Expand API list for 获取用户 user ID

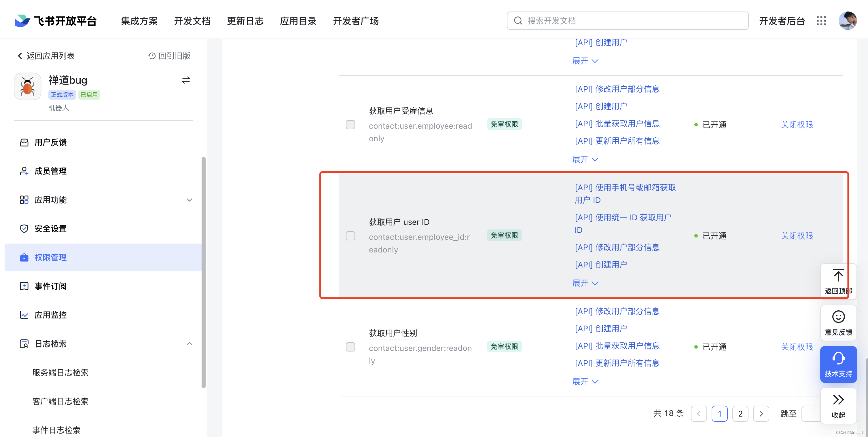tap(585, 283)
